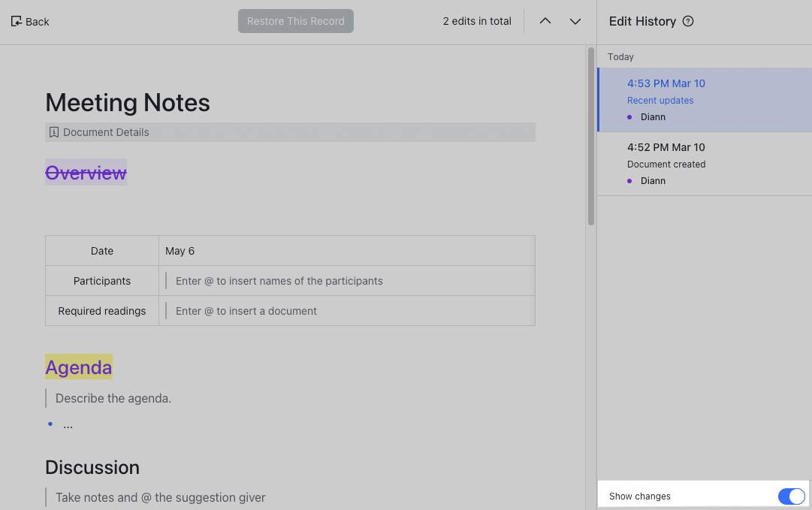Open the Edit History panel header
The image size is (812, 510).
[x=644, y=21]
